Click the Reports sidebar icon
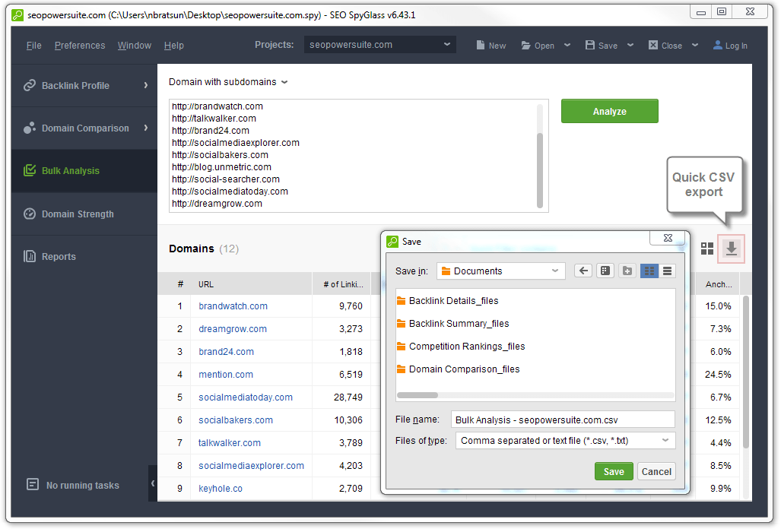 [30, 256]
